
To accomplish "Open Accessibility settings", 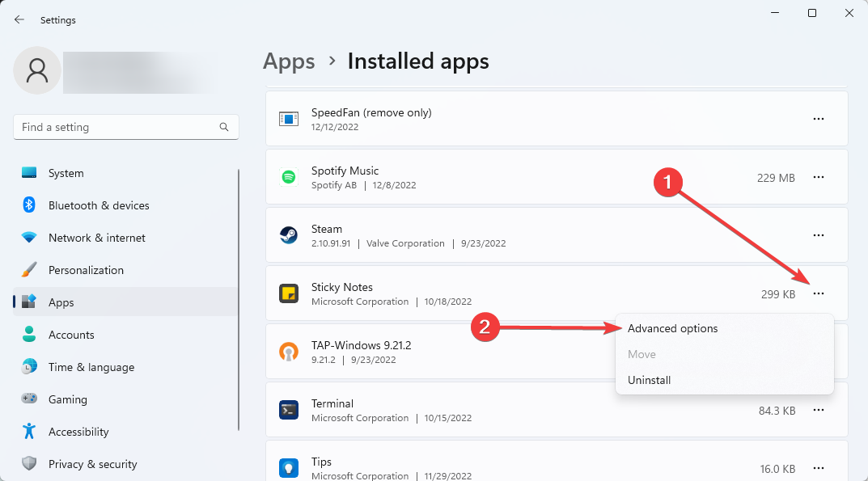I will [125, 431].
